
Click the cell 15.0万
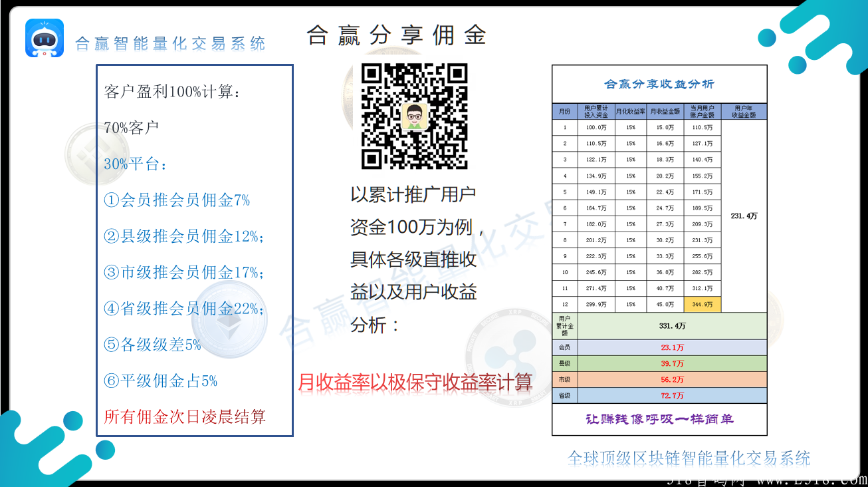pyautogui.click(x=665, y=128)
